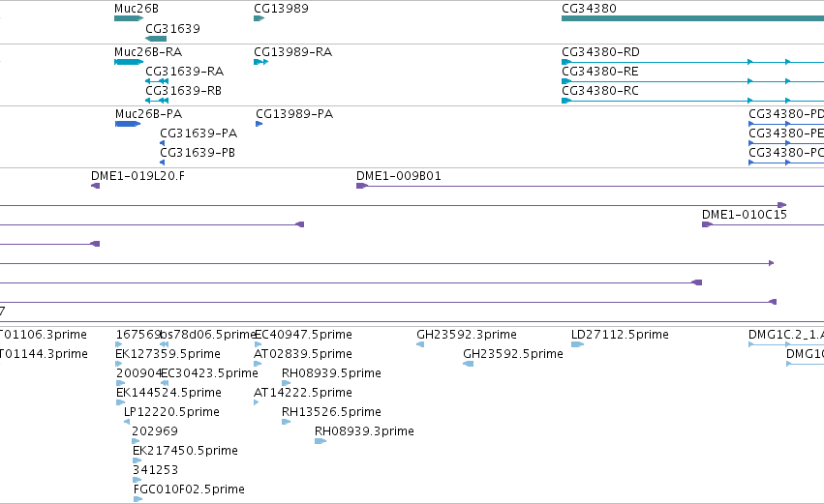824x504 pixels.
Task: Click EC40947.5prime EST label
Action: (303, 335)
